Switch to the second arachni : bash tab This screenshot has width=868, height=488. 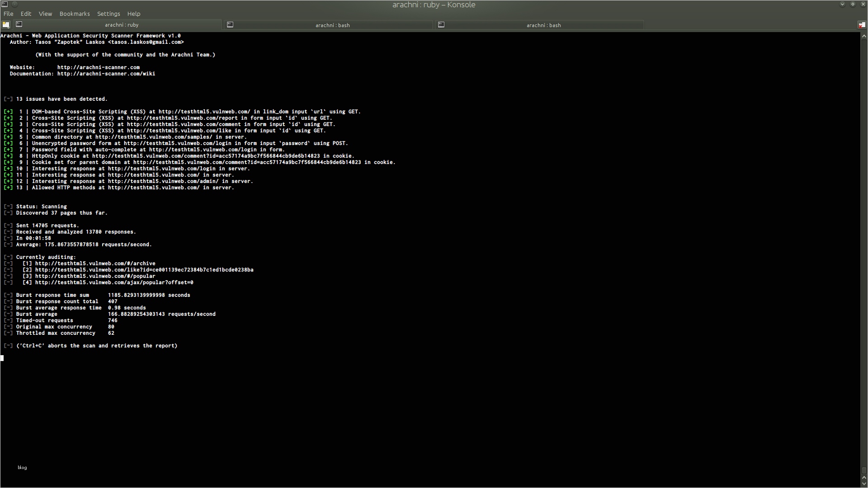pyautogui.click(x=543, y=25)
